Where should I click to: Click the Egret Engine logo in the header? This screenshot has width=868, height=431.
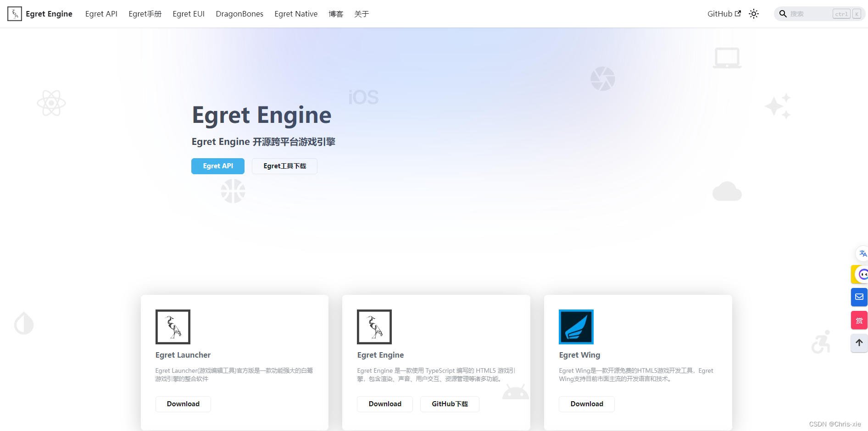(15, 13)
